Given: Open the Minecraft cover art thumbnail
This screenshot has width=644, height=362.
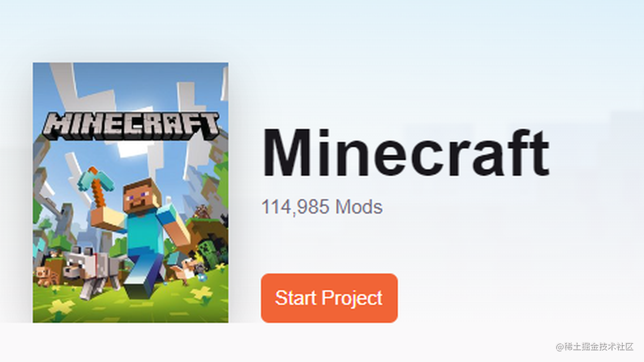Looking at the screenshot, I should [x=130, y=192].
